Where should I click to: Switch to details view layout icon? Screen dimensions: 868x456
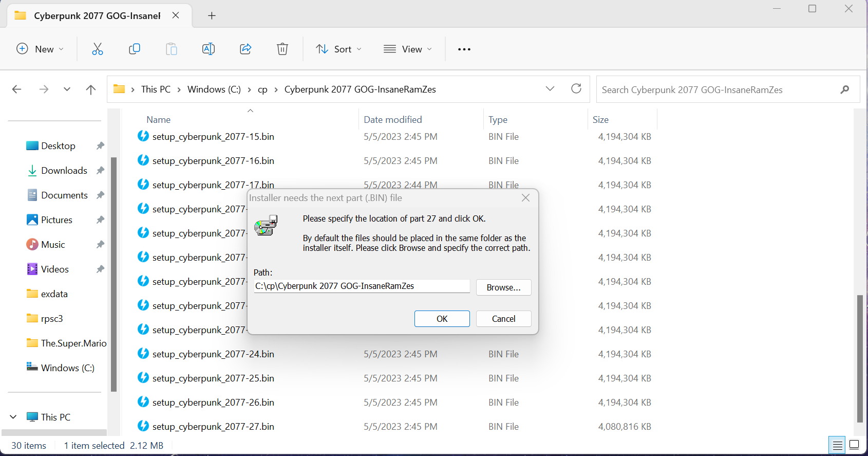(x=838, y=445)
